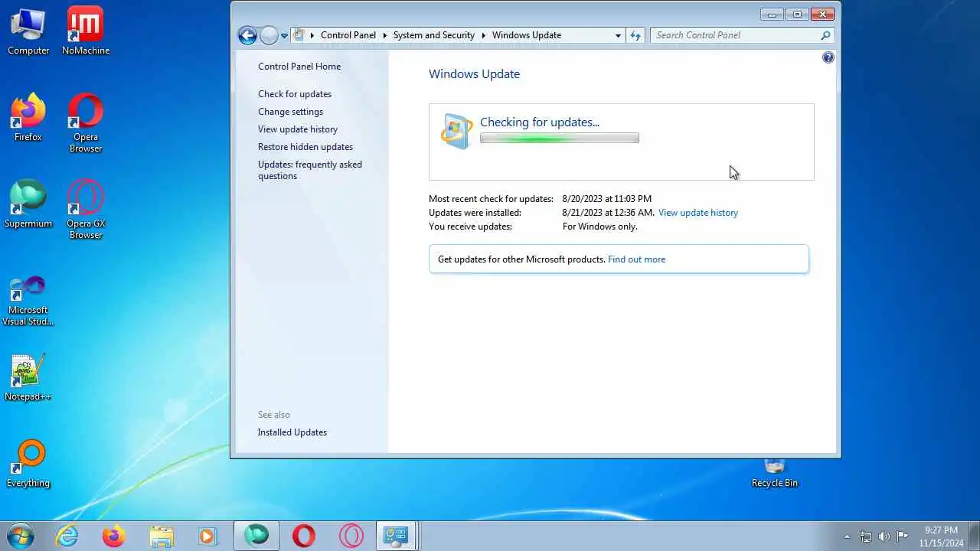The height and width of the screenshot is (551, 980).
Task: Click Show desktop button at taskbar end
Action: pos(974,536)
